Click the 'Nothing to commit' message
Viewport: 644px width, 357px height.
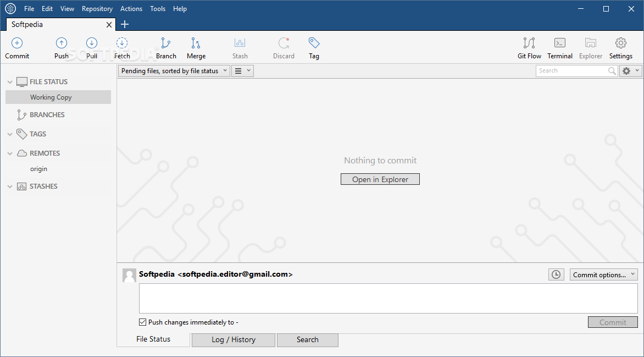point(380,161)
